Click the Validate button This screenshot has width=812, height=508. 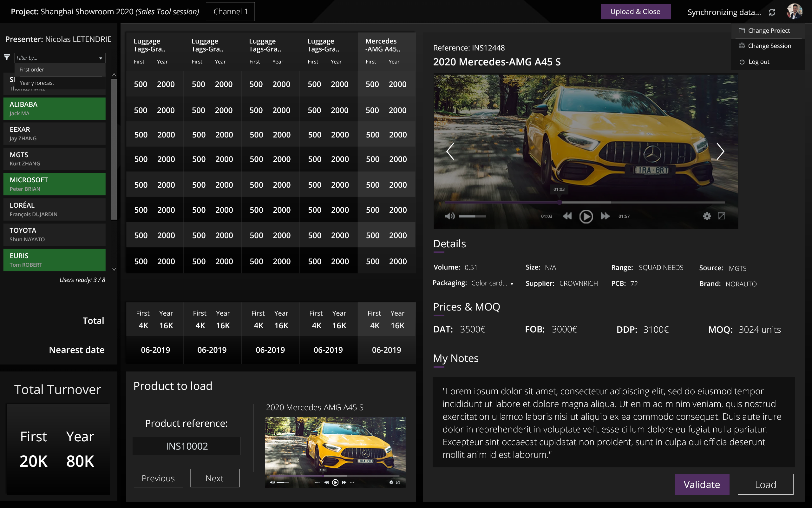702,485
